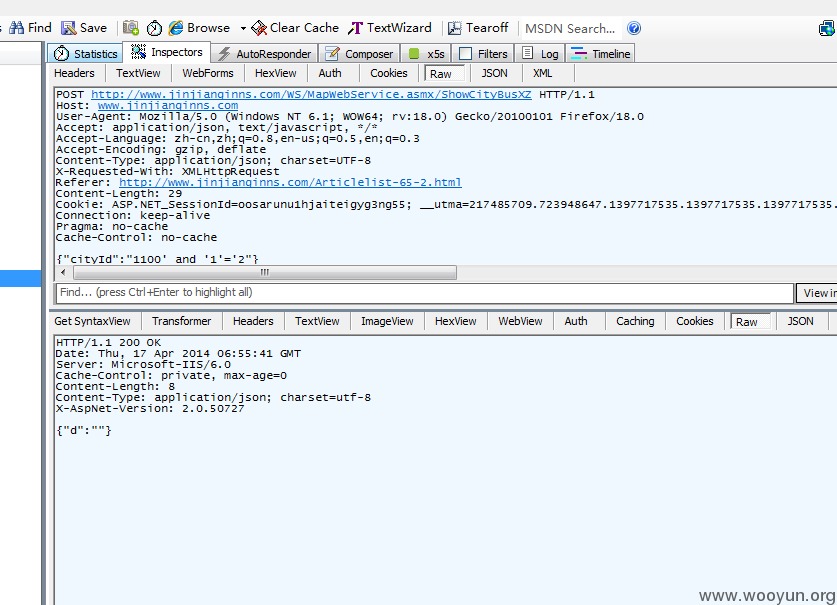Switch to the Statistics tab
837x605 pixels.
pyautogui.click(x=85, y=53)
